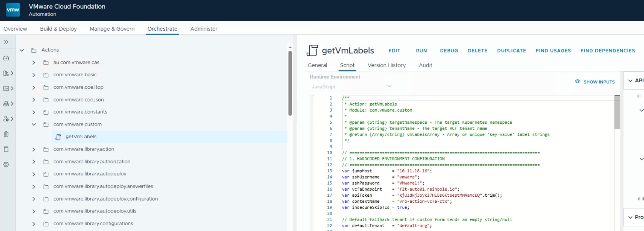Click the DEBUG button
The image size is (644, 231).
[449, 51]
